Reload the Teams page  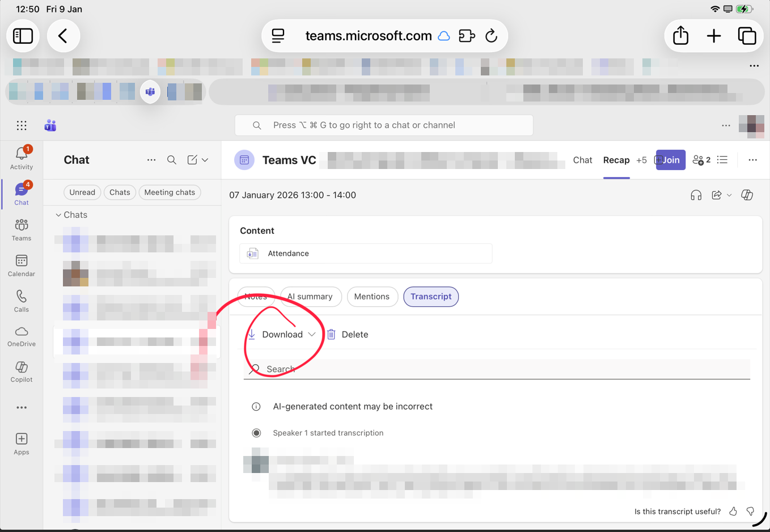[x=491, y=36]
